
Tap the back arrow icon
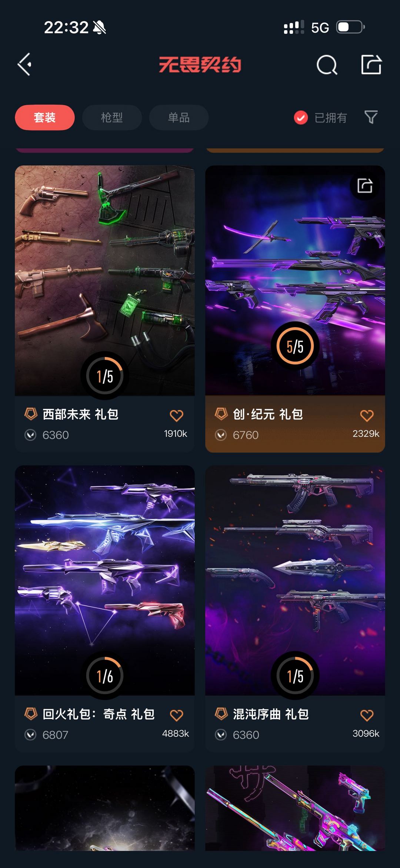pos(24,65)
